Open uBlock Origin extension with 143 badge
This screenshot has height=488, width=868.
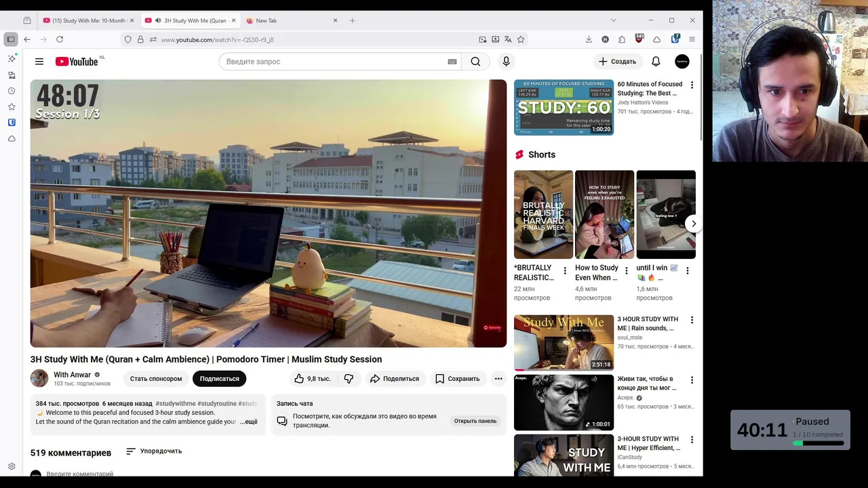[639, 39]
